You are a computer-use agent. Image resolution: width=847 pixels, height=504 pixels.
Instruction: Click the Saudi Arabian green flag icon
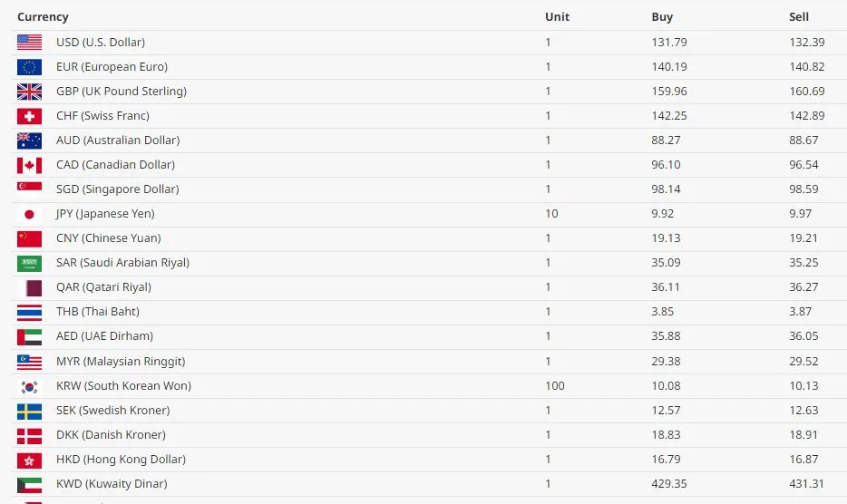pos(29,264)
